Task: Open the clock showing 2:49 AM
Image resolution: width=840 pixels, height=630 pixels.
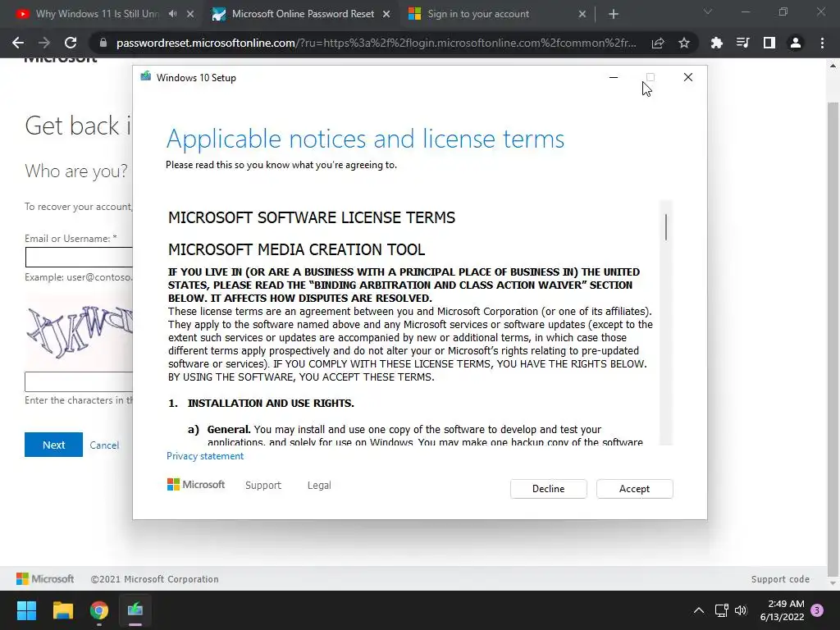Action: [x=782, y=610]
